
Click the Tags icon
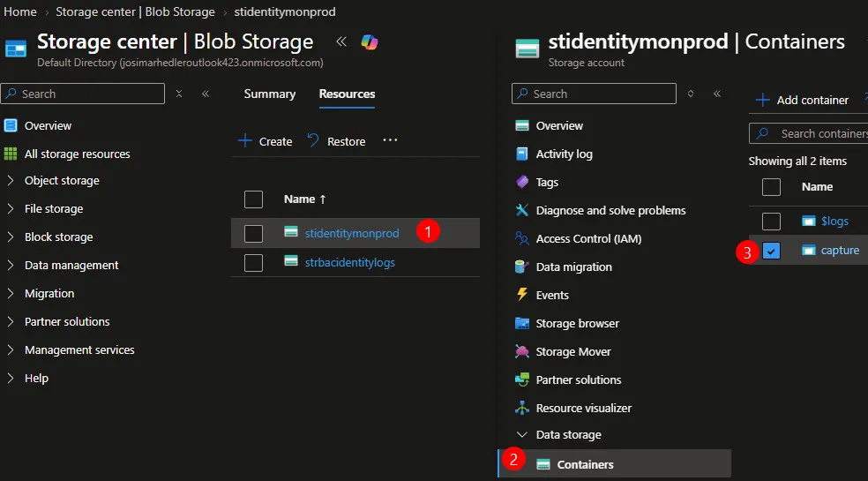tap(522, 181)
